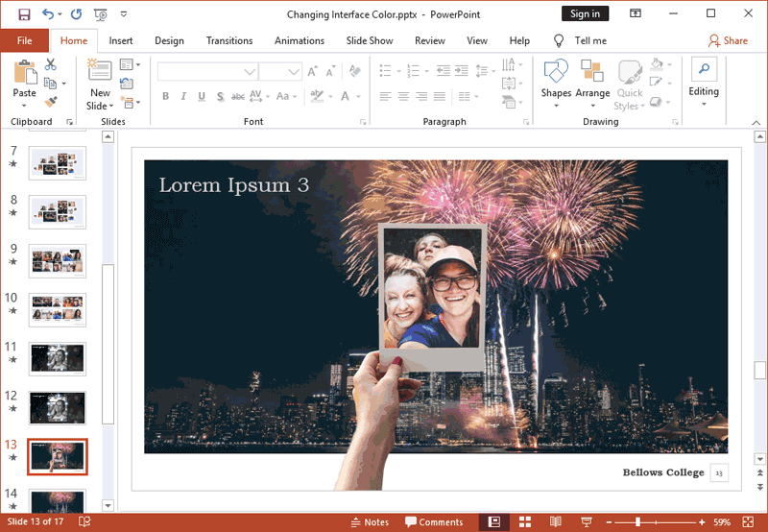
Task: Open the File menu
Action: [24, 41]
